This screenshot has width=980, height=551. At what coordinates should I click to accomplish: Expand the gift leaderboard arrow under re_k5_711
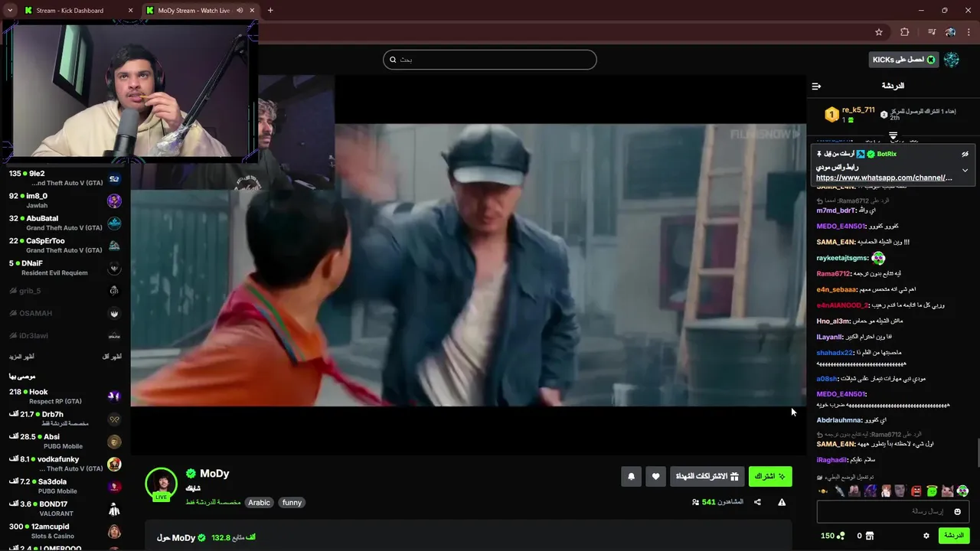(x=893, y=135)
